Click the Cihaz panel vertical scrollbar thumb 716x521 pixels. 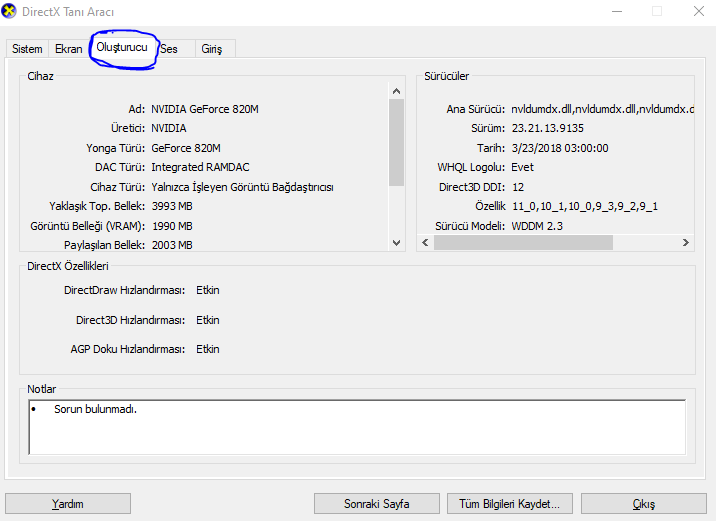pyautogui.click(x=396, y=142)
